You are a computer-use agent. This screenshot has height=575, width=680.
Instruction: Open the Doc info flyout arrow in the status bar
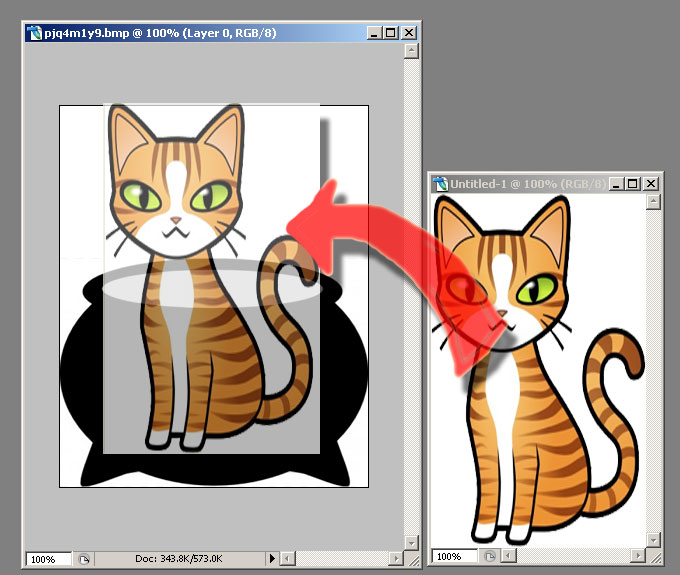coord(272,558)
